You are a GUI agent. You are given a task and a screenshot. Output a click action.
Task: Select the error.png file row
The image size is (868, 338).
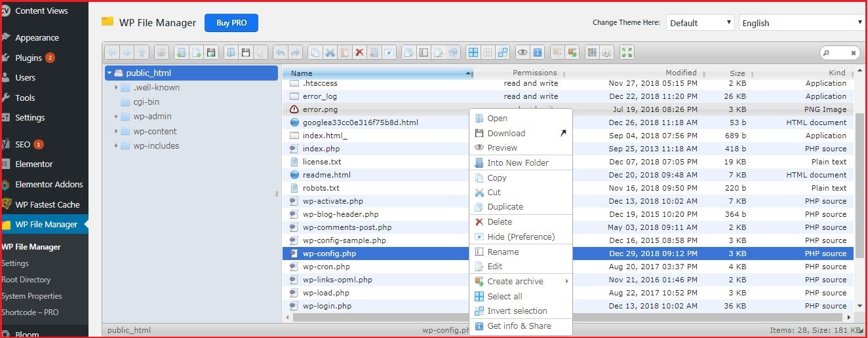click(x=568, y=109)
